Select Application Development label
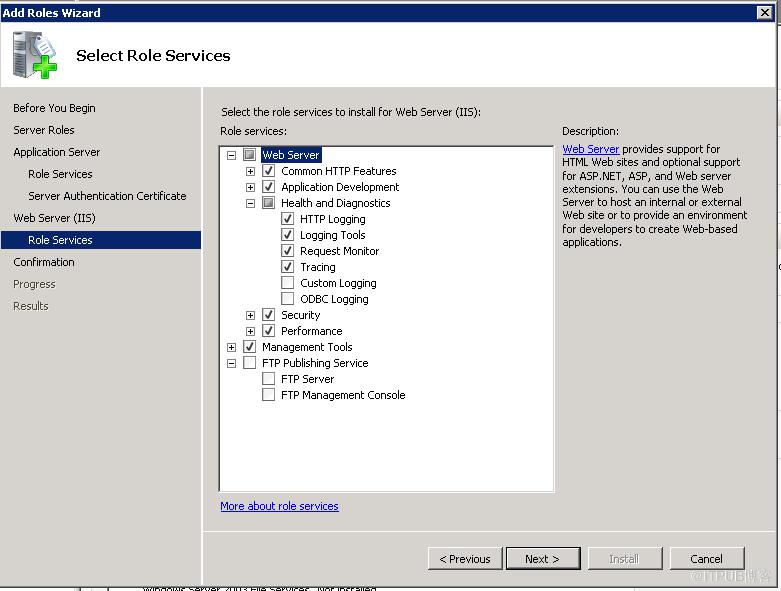The width and height of the screenshot is (781, 591). tap(340, 187)
